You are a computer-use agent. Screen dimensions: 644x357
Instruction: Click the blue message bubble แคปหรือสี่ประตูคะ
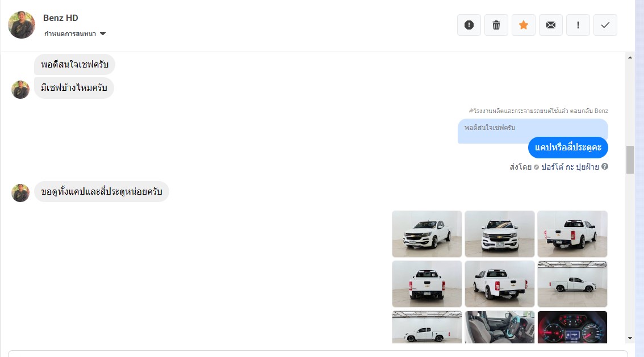(568, 148)
